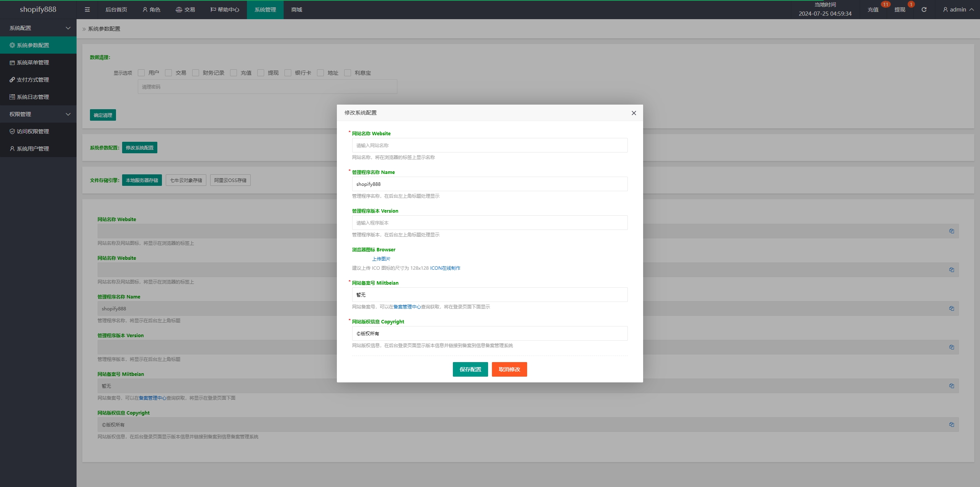Open 系统菜单管理 sidebar item
Viewport: 980px width, 487px height.
point(33,62)
